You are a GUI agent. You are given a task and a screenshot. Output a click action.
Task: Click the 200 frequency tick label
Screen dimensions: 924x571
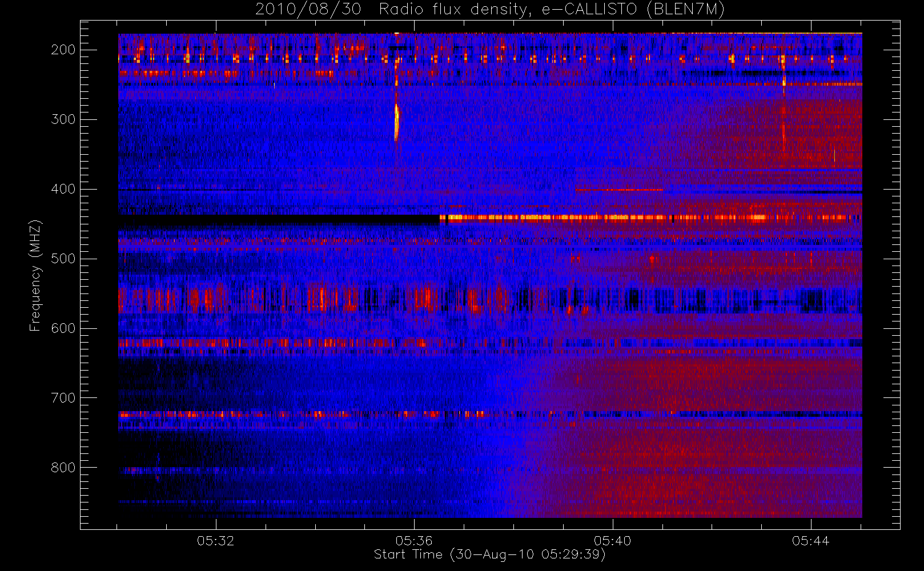point(63,50)
